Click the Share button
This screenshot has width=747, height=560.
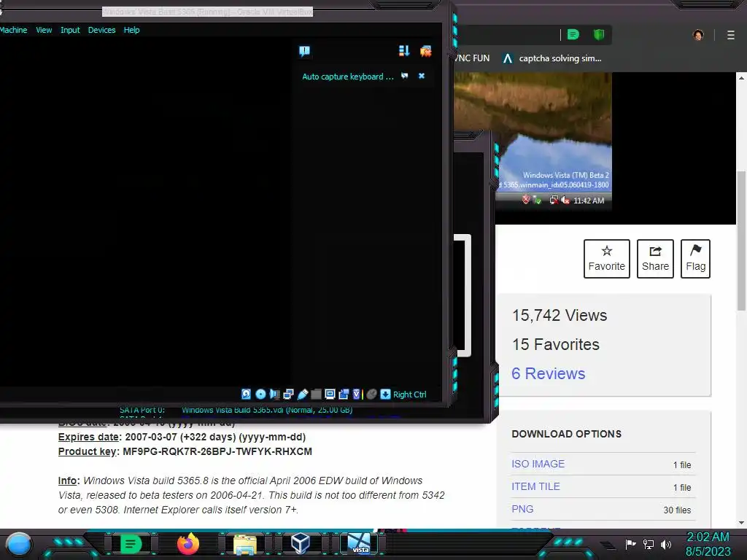coord(655,259)
